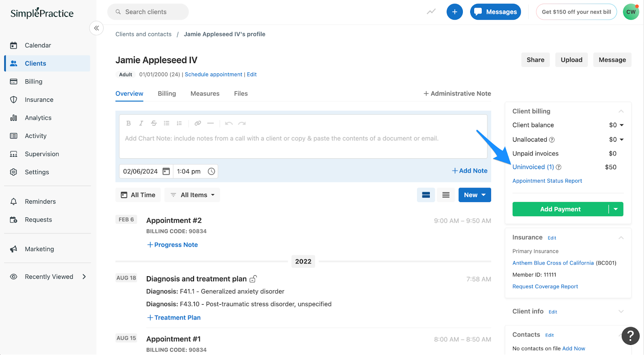Image resolution: width=644 pixels, height=355 pixels.
Task: Switch to the compact list view
Action: (446, 195)
